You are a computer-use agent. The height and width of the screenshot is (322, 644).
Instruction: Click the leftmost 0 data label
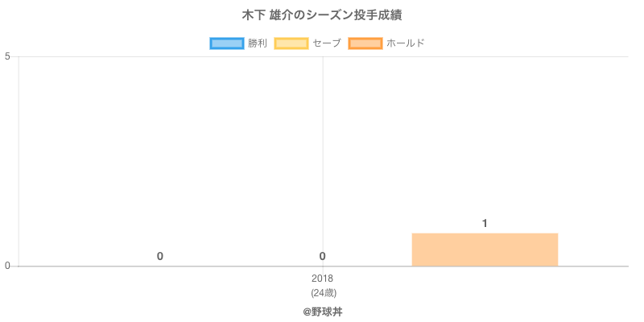[x=160, y=256]
